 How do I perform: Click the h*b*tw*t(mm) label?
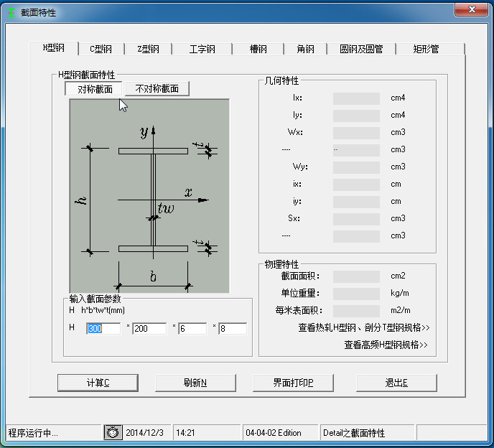tap(103, 310)
